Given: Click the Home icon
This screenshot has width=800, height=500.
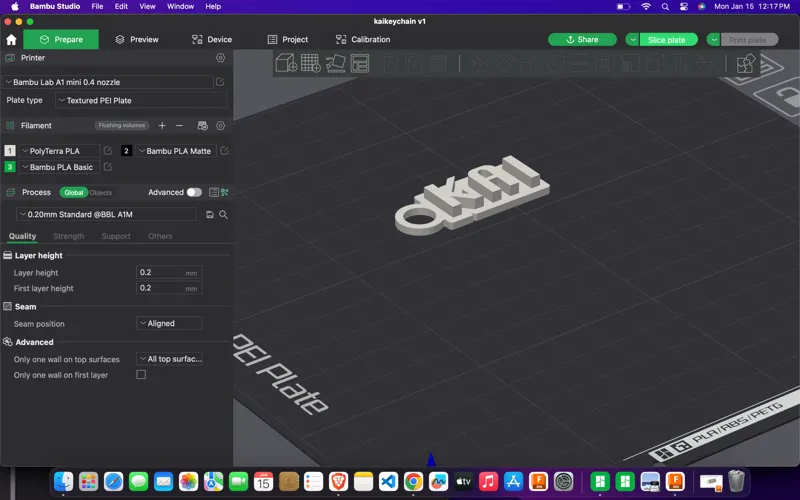Looking at the screenshot, I should [x=11, y=39].
